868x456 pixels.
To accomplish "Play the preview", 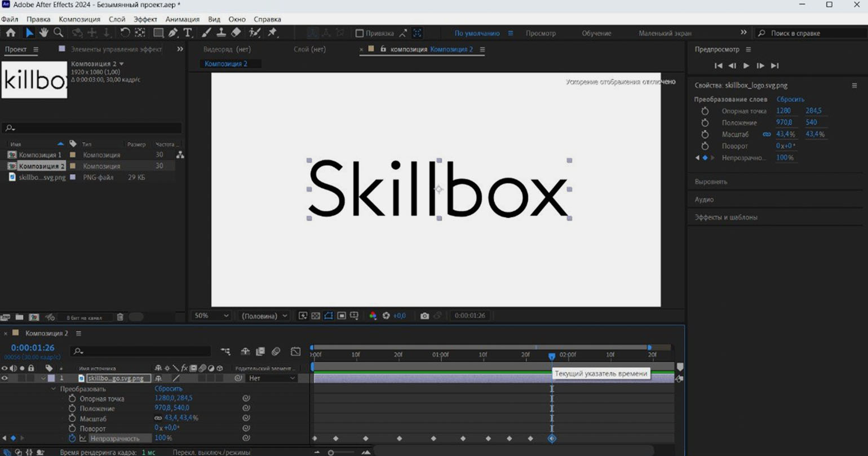I will pyautogui.click(x=746, y=65).
